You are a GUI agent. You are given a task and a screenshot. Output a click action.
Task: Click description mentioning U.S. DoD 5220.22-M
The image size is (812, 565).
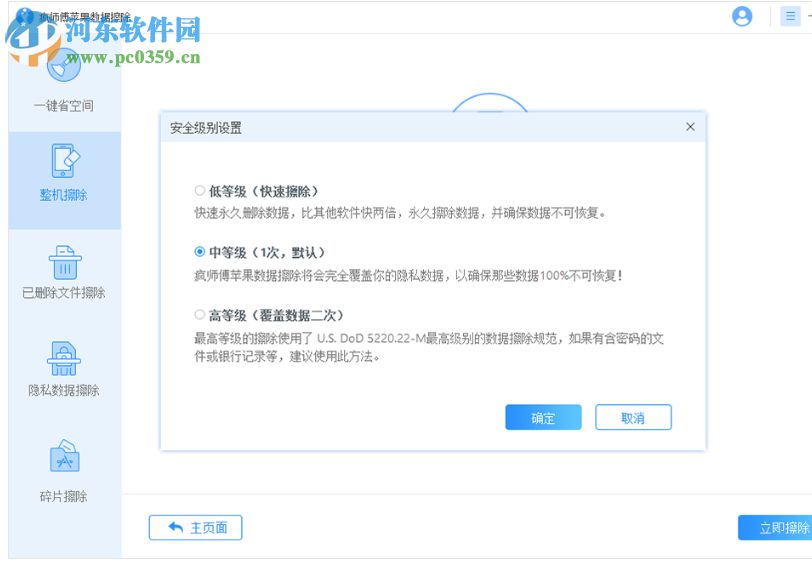[429, 347]
